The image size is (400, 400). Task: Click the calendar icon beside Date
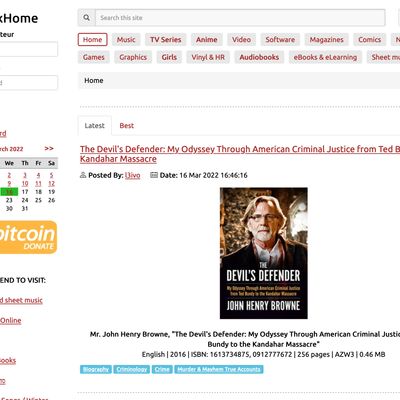tap(154, 175)
